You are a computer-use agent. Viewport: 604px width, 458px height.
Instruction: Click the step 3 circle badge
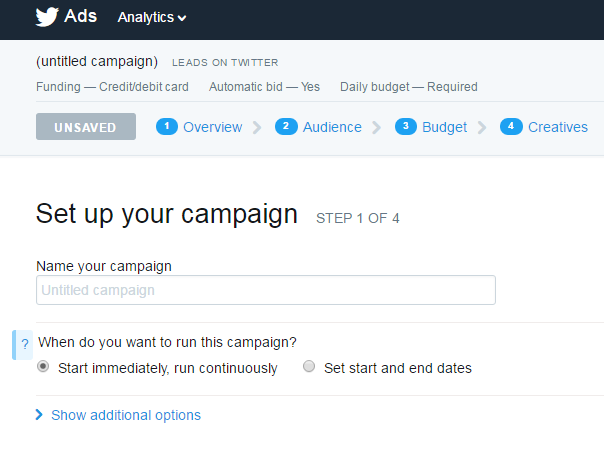(x=406, y=127)
